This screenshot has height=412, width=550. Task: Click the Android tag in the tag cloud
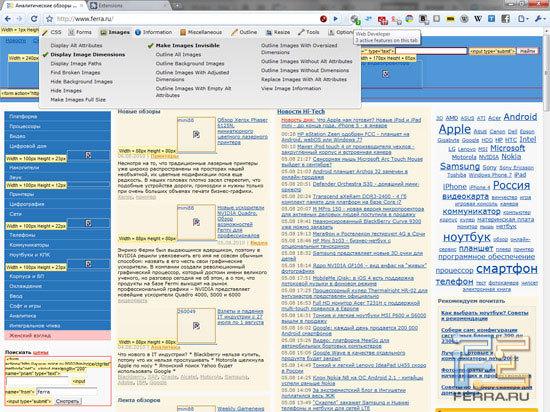pyautogui.click(x=520, y=117)
